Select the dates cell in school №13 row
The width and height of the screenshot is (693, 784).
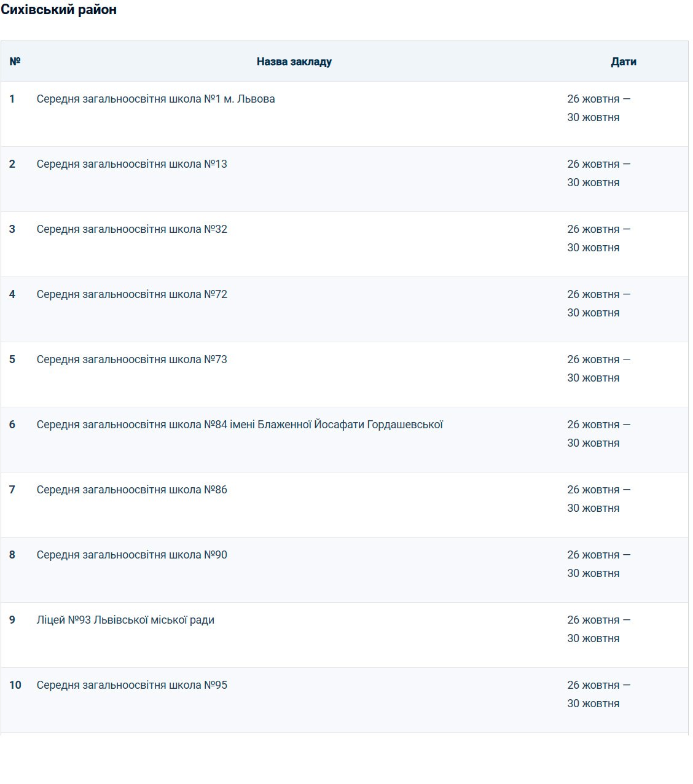coord(599,173)
